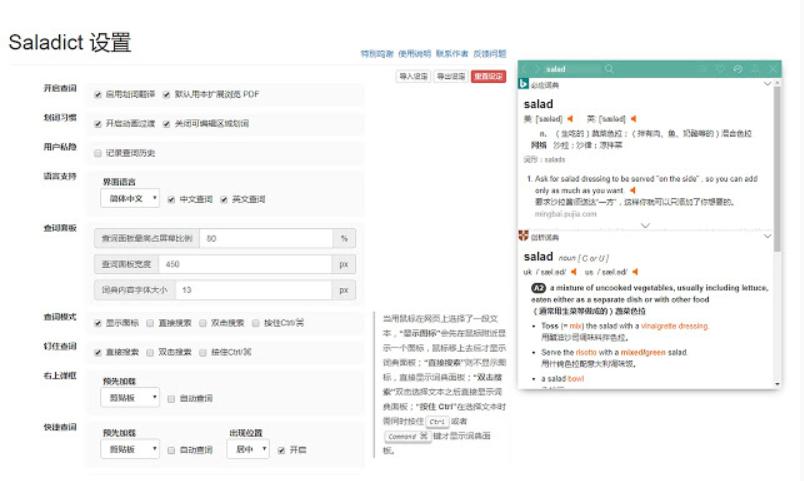Click the 查词面板最高占屏幕比例 field showing 50

[266, 238]
